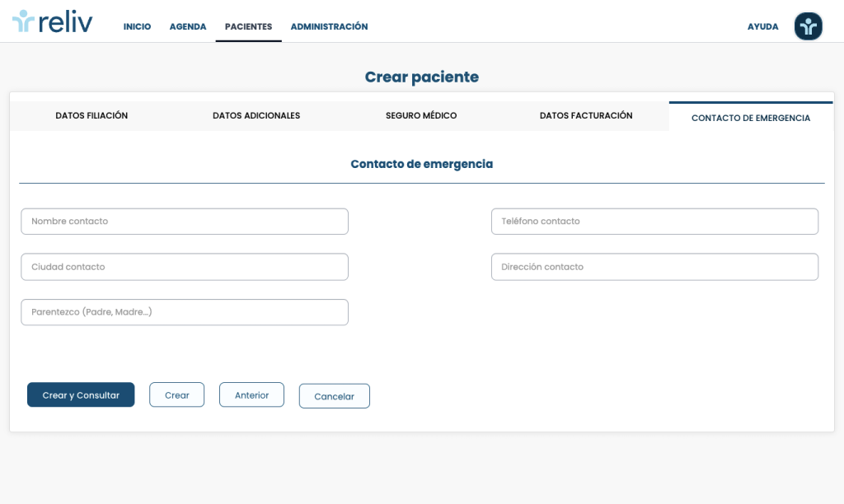Click the reliv logo
The height and width of the screenshot is (504, 844).
53,22
